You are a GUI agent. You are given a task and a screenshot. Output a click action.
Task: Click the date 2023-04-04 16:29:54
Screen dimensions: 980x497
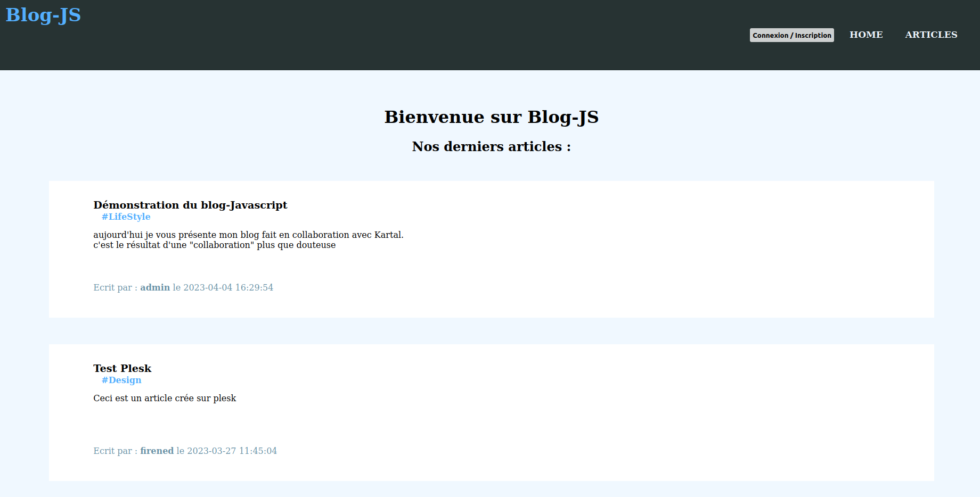pos(228,287)
